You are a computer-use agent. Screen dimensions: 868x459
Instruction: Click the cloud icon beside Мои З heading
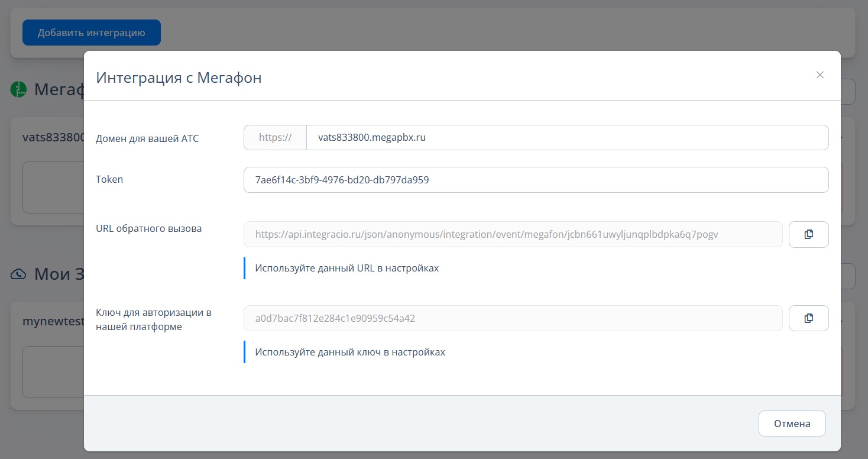[18, 274]
